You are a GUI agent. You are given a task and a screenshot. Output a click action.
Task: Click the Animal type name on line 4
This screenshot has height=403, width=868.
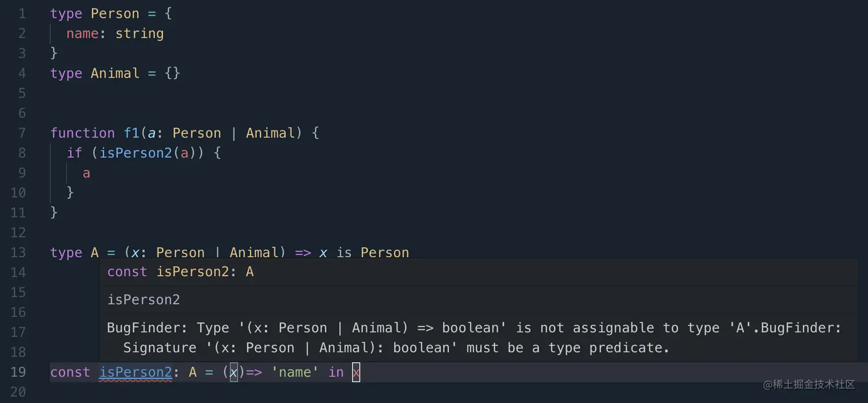[115, 73]
